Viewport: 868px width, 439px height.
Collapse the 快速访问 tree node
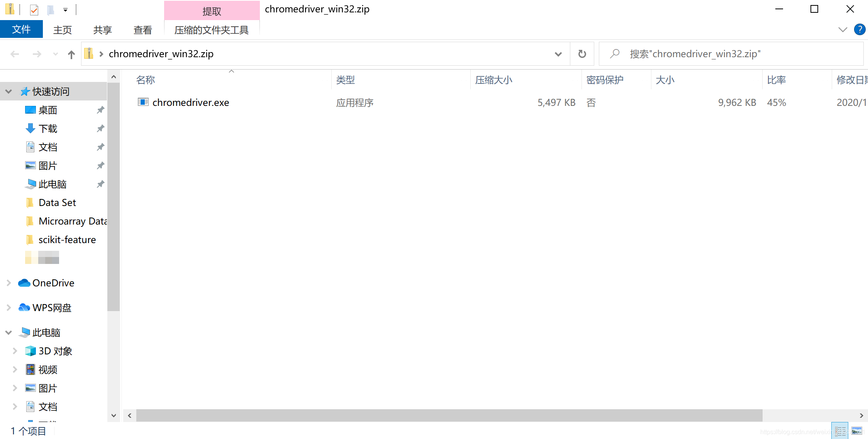(x=8, y=92)
